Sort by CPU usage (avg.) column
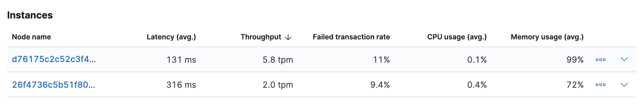This screenshot has height=111, width=644. (x=457, y=37)
